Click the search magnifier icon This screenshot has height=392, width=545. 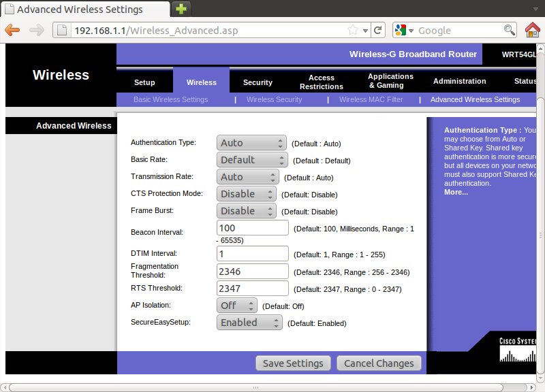pos(510,30)
